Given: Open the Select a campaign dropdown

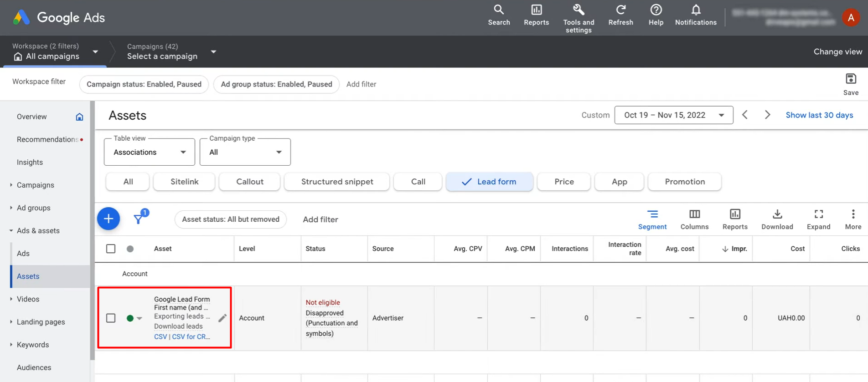Looking at the screenshot, I should (x=213, y=52).
